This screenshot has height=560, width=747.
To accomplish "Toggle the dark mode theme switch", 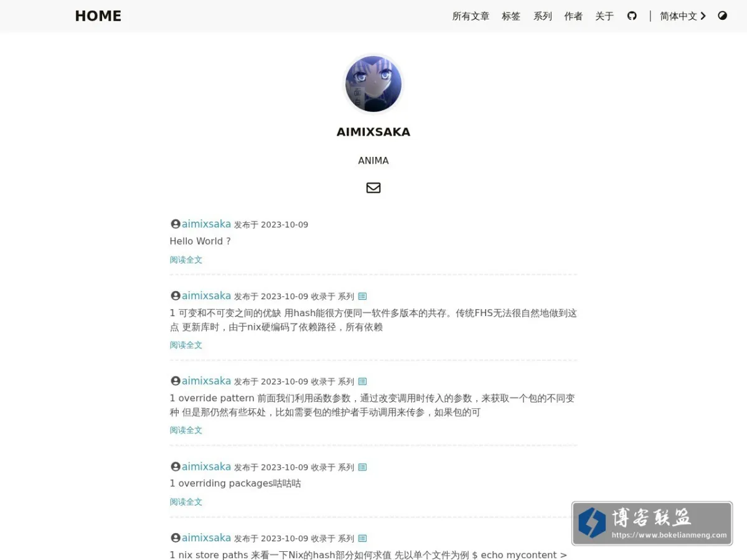I will [722, 16].
